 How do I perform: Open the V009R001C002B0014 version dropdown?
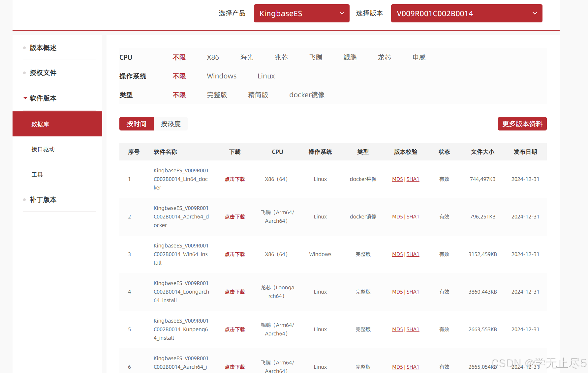coord(467,14)
